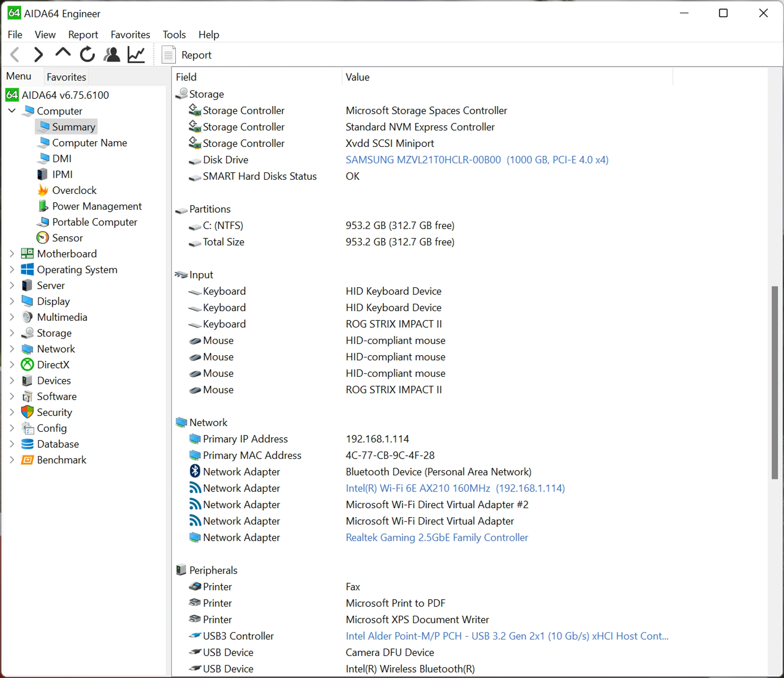Collapse the Computer tree node
Screen dimensions: 784x678
[x=12, y=111]
